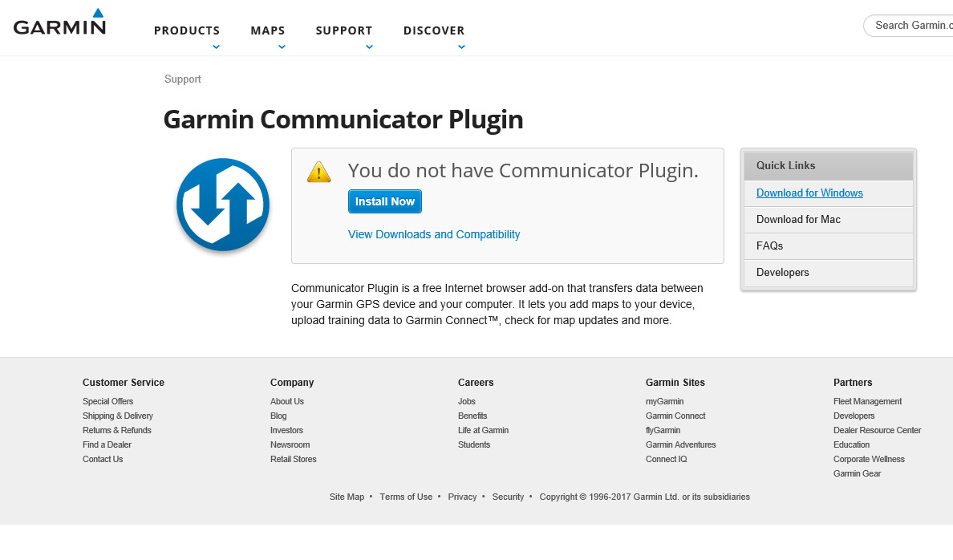Open Security footer link
953x560 pixels.
pos(508,497)
